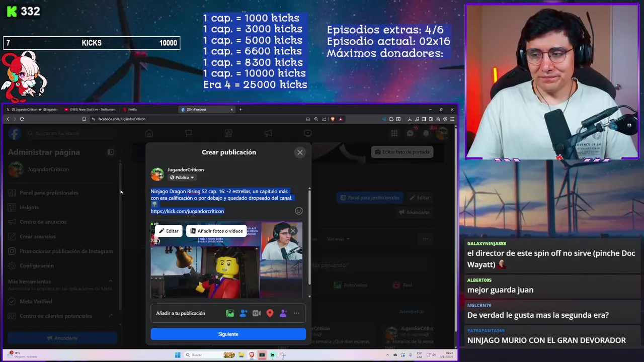Image resolution: width=644 pixels, height=362 pixels.
Task: Switch to the X JugandorCriticon browser tab
Action: click(32, 109)
